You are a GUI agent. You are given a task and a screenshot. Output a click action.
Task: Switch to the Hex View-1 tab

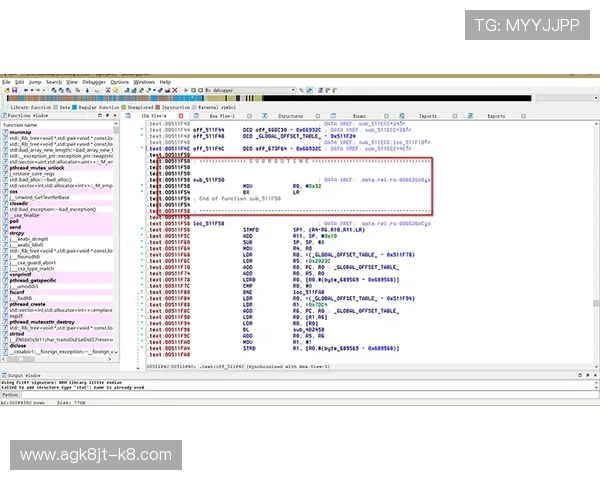[x=222, y=116]
